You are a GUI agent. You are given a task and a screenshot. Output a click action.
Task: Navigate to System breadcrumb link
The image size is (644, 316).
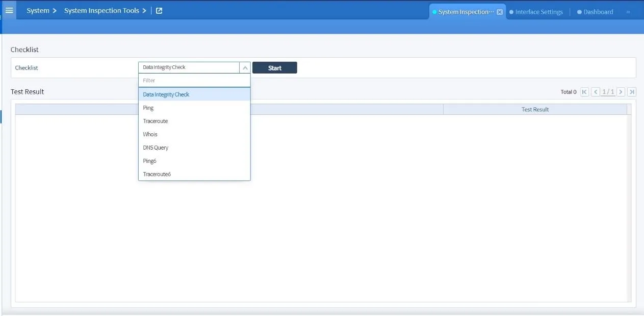click(38, 10)
